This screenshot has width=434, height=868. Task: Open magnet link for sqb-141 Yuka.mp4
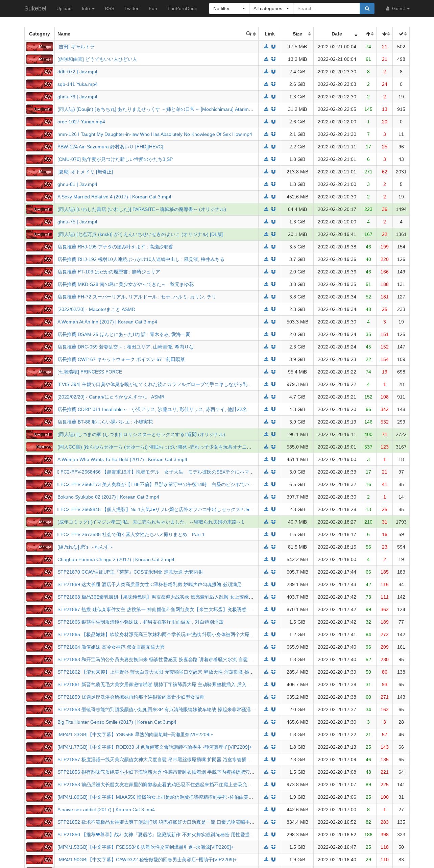273,84
